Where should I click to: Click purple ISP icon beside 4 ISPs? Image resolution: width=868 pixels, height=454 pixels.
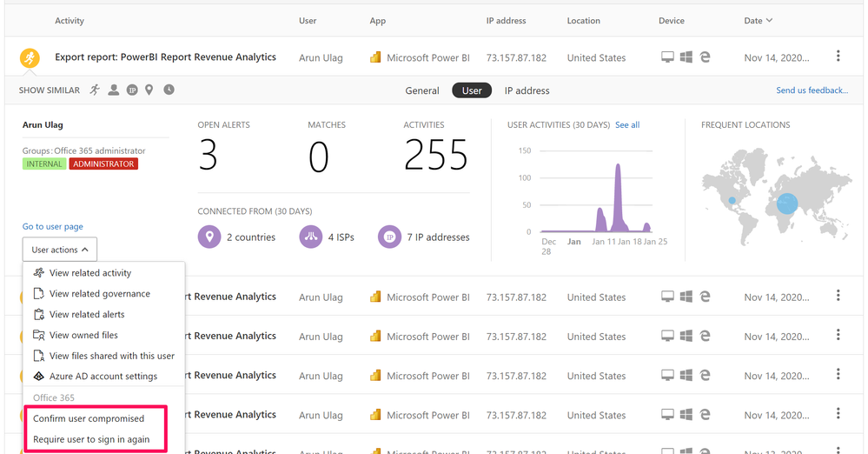pyautogui.click(x=310, y=237)
